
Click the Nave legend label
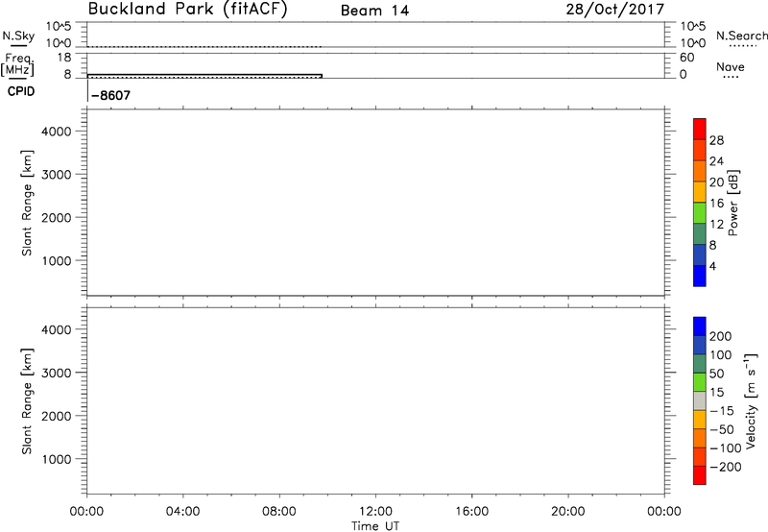coord(731,67)
